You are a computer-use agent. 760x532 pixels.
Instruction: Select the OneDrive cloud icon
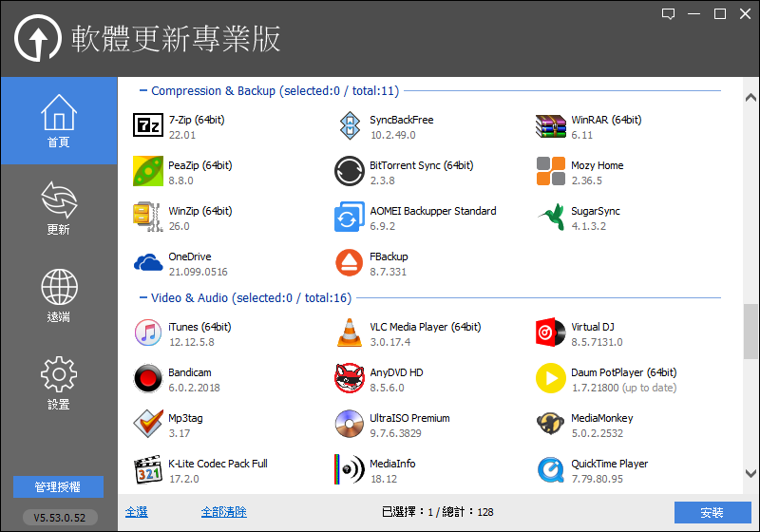coord(148,262)
